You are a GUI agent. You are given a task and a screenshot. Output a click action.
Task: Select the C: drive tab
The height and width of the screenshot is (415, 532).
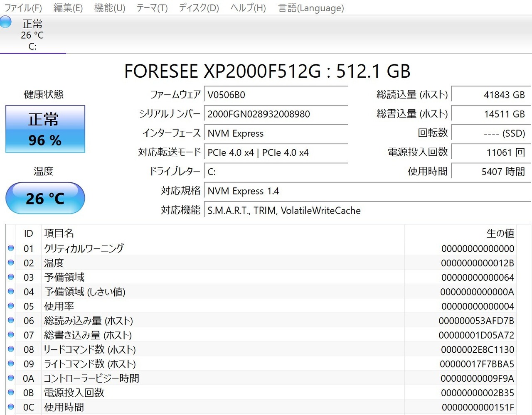[x=32, y=35]
